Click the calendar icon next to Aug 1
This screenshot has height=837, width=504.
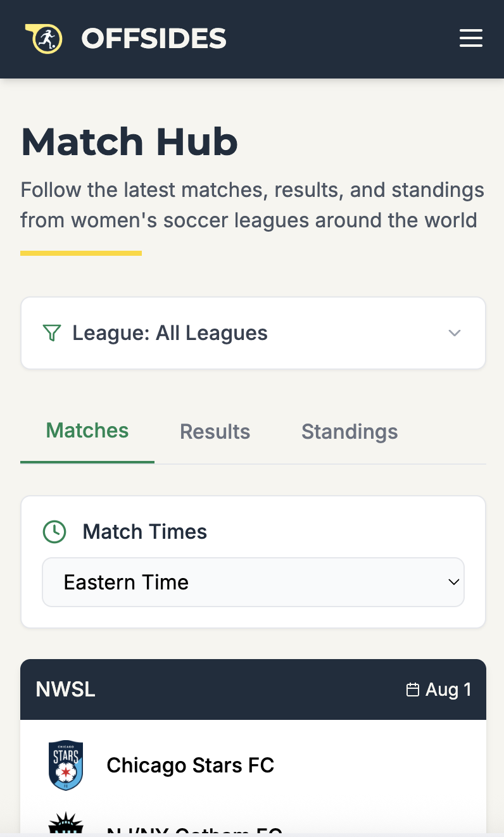pyautogui.click(x=412, y=689)
